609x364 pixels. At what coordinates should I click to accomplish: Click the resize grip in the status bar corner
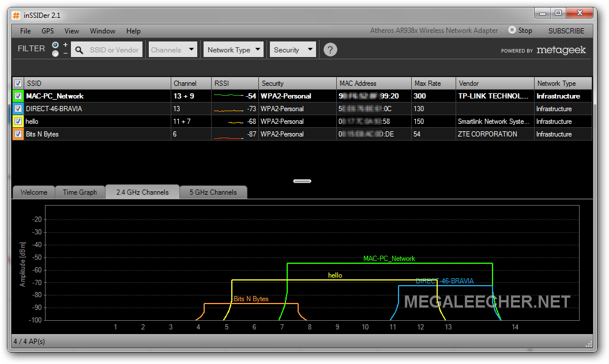pos(589,344)
